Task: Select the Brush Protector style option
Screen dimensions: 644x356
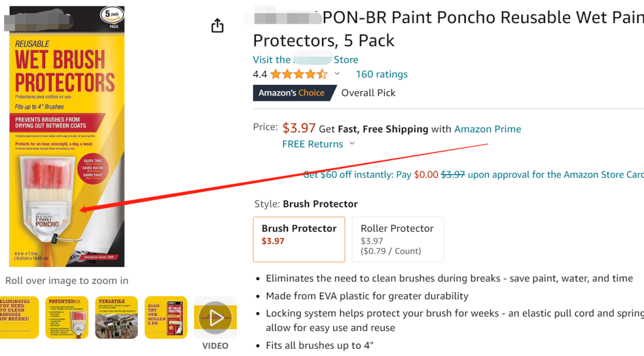Action: tap(299, 239)
